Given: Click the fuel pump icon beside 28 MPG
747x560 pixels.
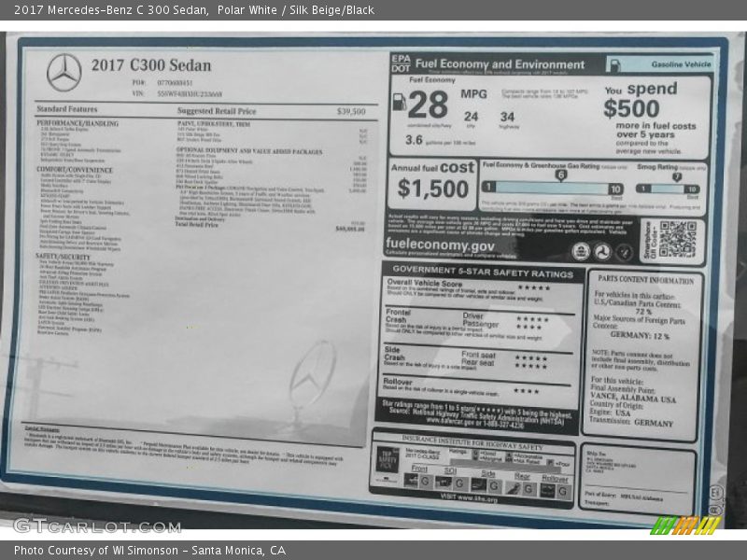Looking at the screenshot, I should [x=399, y=102].
